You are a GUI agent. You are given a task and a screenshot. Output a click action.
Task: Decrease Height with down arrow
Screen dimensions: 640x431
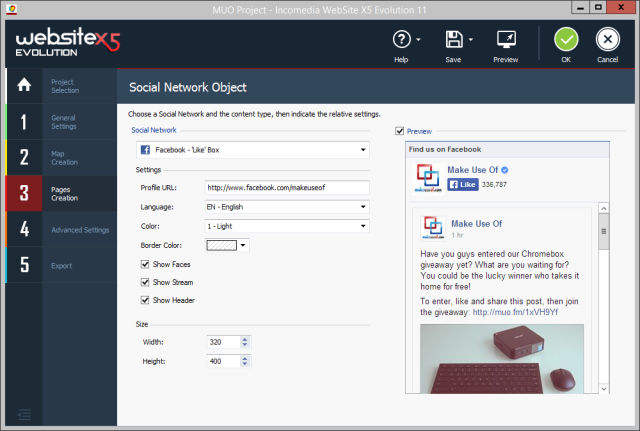245,364
